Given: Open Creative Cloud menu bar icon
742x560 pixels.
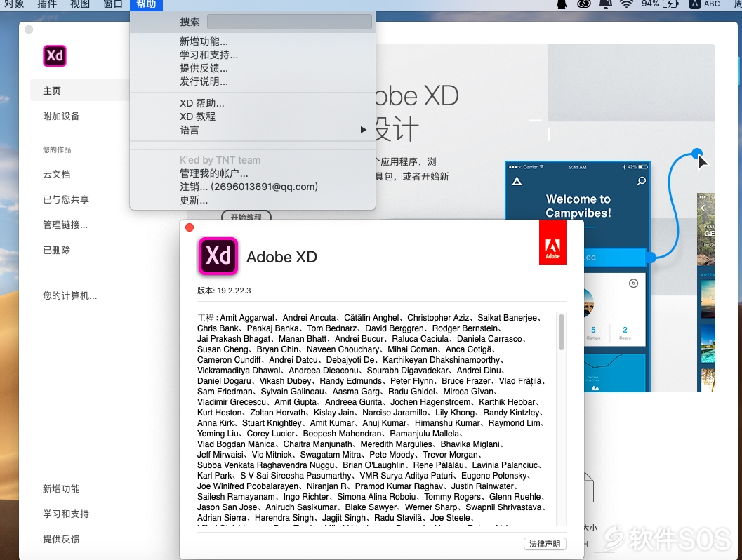Looking at the screenshot, I should (585, 4).
